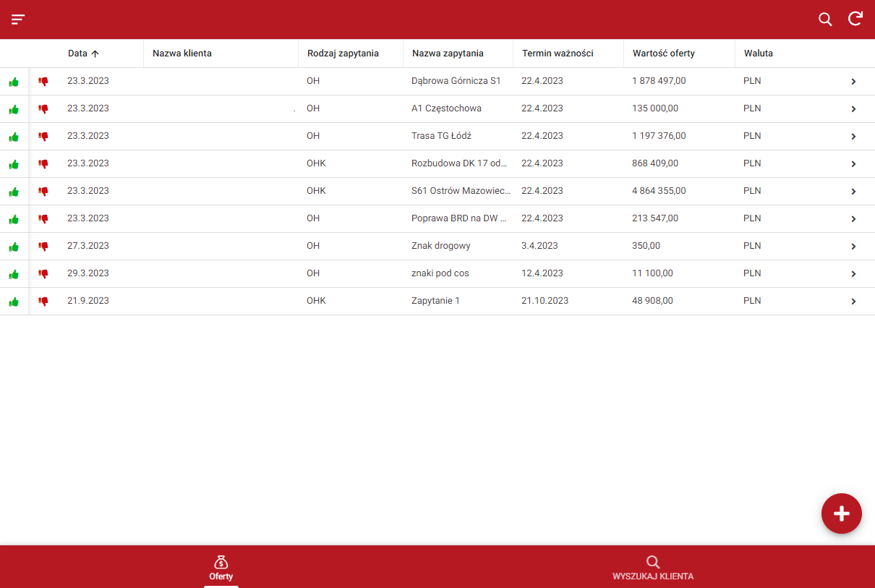Click the search magnifier icon in header
Image resolution: width=875 pixels, height=588 pixels.
tap(825, 20)
